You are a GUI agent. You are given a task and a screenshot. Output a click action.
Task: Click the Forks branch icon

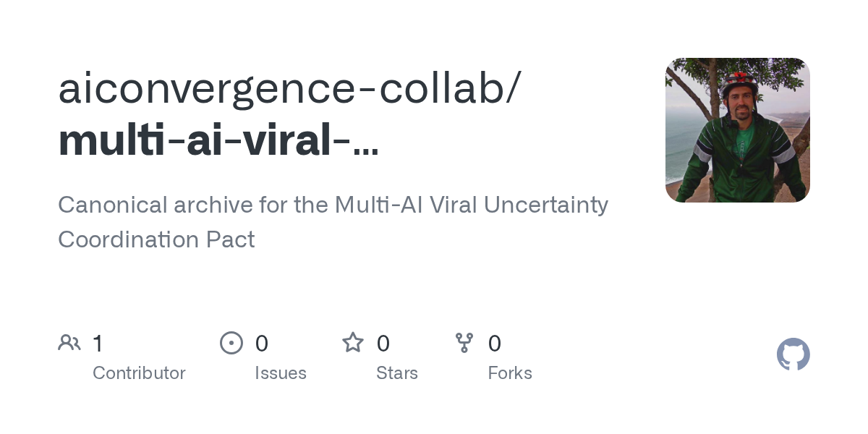[x=464, y=343]
